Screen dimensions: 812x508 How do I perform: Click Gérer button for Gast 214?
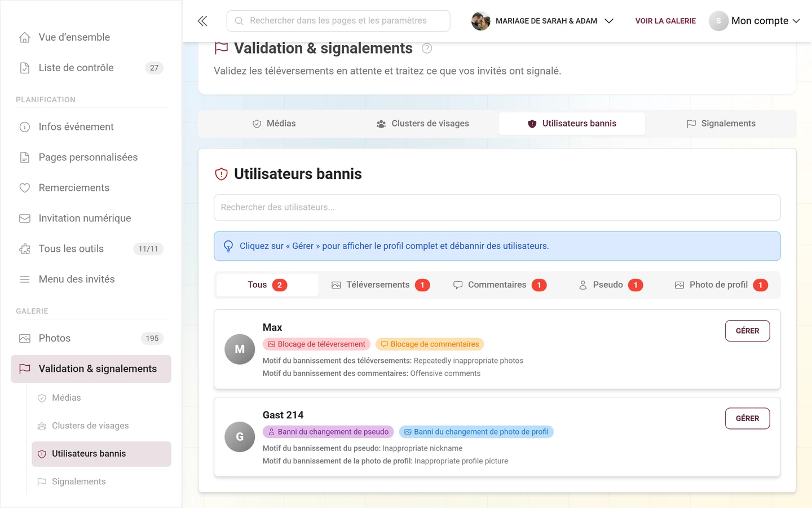coord(747,418)
